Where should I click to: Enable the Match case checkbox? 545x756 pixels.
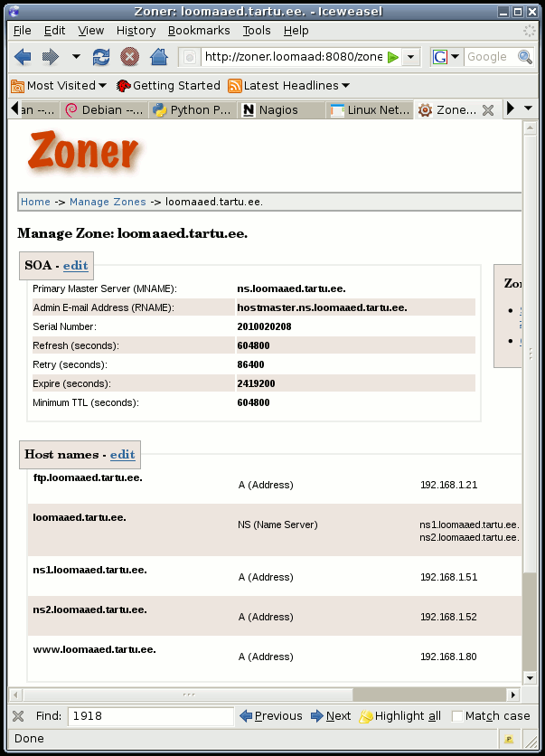point(456,716)
